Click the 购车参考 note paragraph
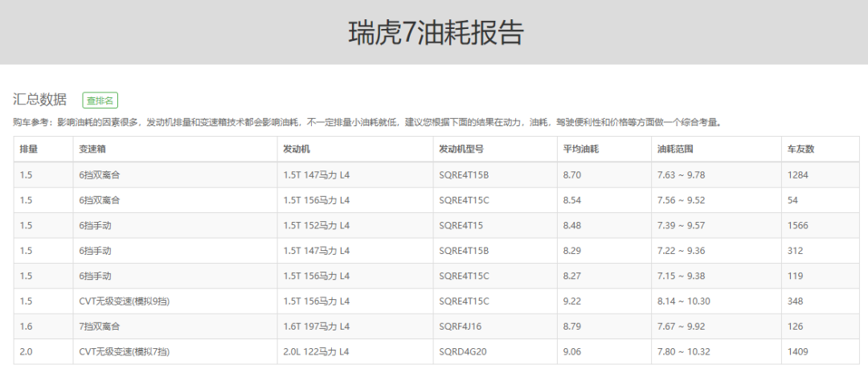 click(x=367, y=122)
